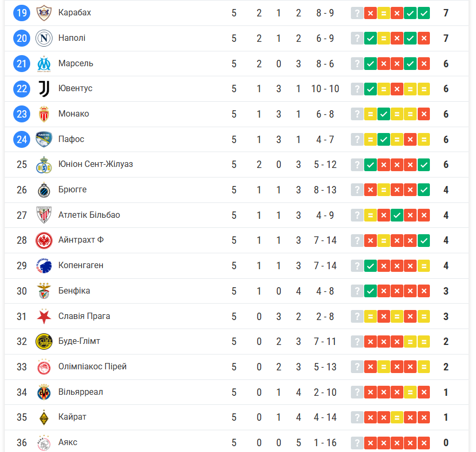Viewport: 476px width, 452px height.
Task: Open the Юніон Сент-Жилуаз team link
Action: (x=95, y=164)
